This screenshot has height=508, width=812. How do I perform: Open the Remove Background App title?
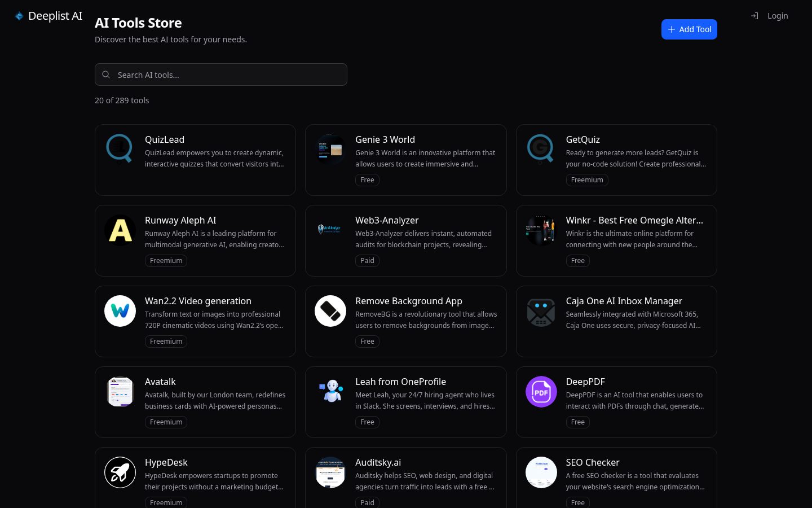409,301
